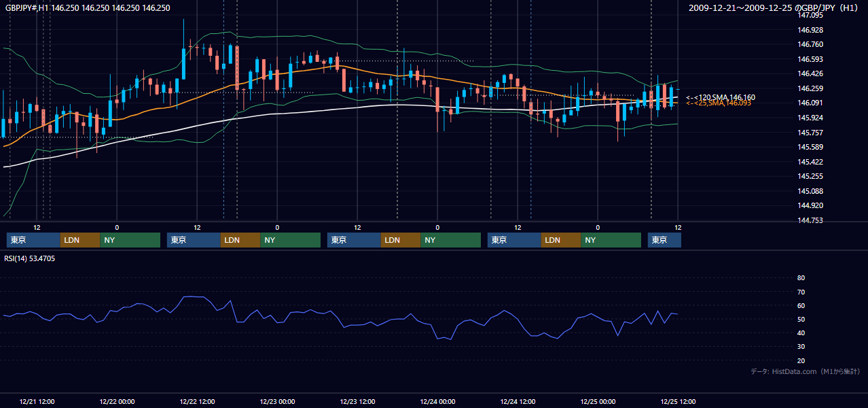Click the 146.928 price axis label
This screenshot has height=408, width=868.
point(810,30)
